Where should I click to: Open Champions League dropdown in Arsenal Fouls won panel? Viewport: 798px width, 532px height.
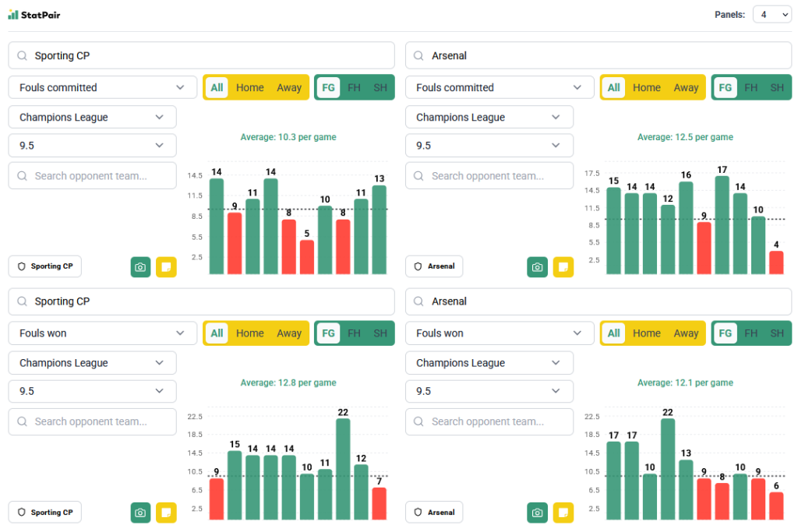pyautogui.click(x=489, y=363)
